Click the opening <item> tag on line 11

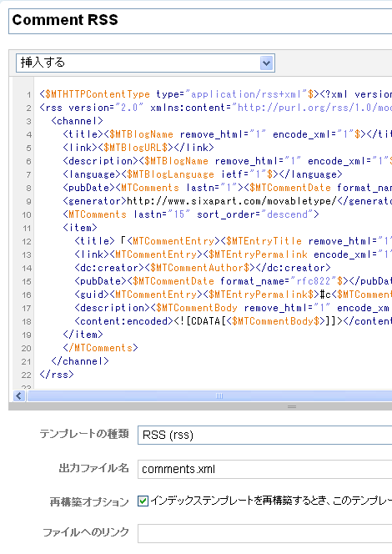click(80, 228)
